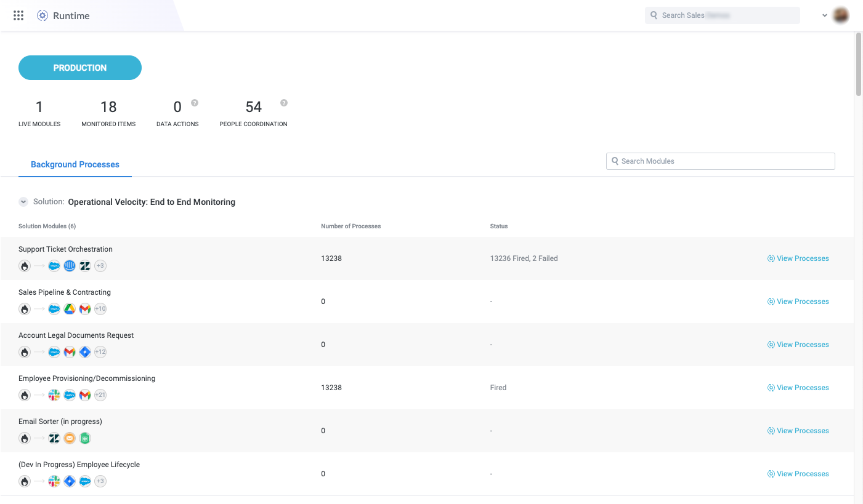
Task: Click the Salesforce icon under Support Ticket Orchestration
Action: point(54,266)
